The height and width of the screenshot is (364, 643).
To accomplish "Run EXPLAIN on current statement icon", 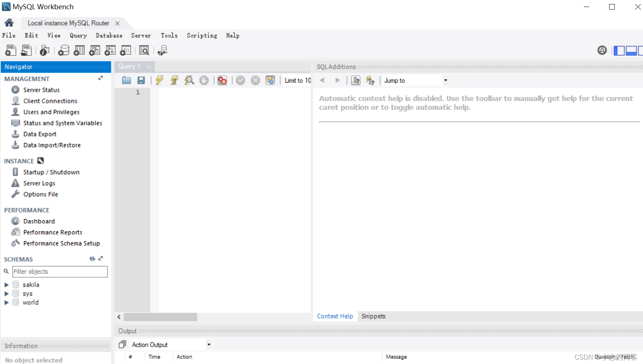I will [189, 80].
